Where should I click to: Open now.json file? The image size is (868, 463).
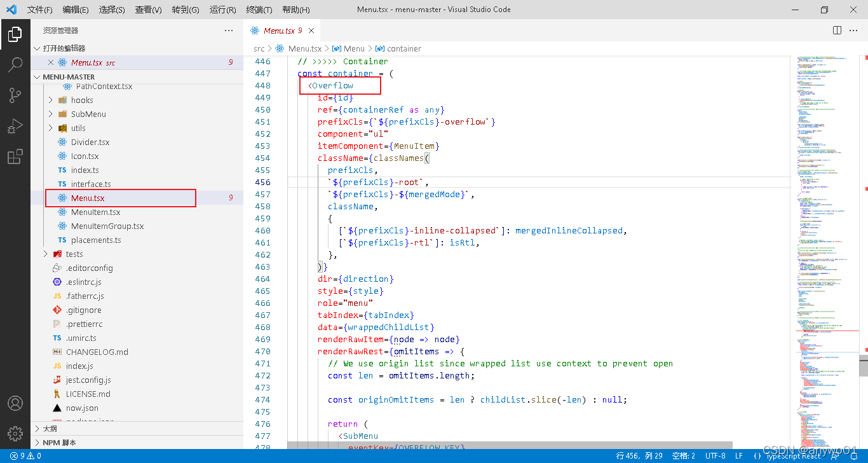point(82,408)
